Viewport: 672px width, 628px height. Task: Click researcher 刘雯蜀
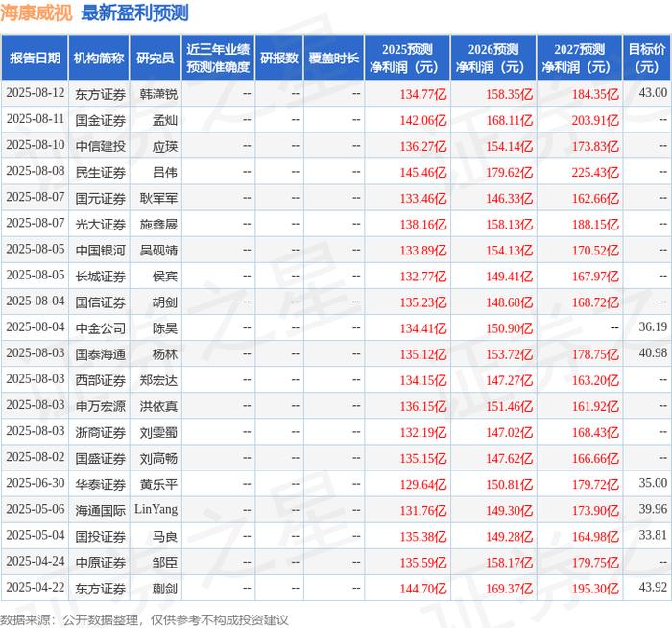click(x=158, y=432)
